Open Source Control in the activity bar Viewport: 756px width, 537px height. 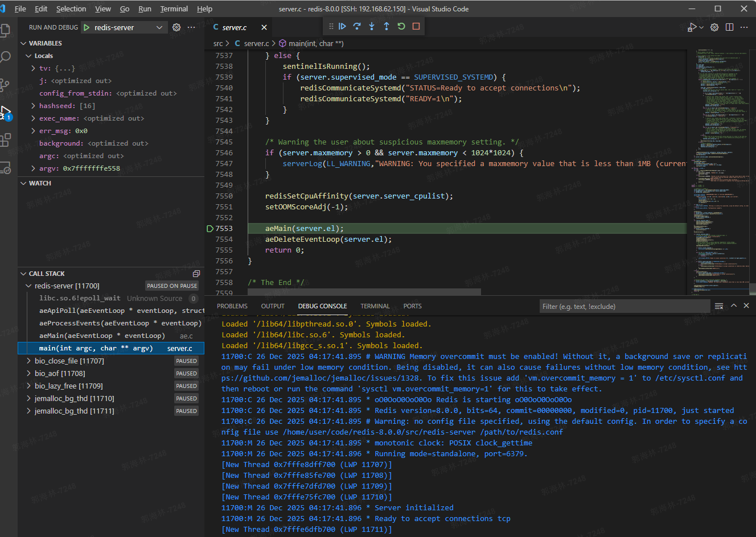coord(6,85)
